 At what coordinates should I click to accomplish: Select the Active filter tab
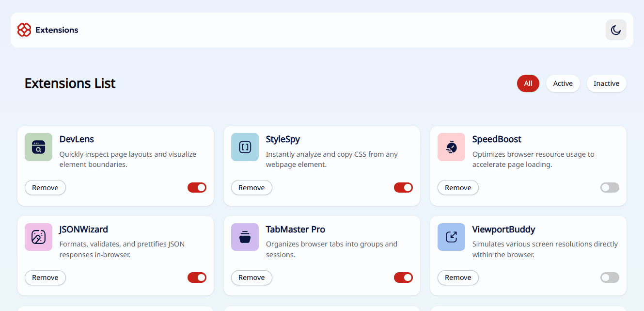point(563,83)
